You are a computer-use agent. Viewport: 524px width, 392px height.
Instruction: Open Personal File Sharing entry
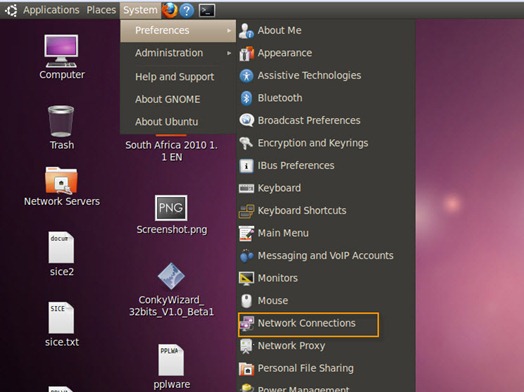point(326,369)
